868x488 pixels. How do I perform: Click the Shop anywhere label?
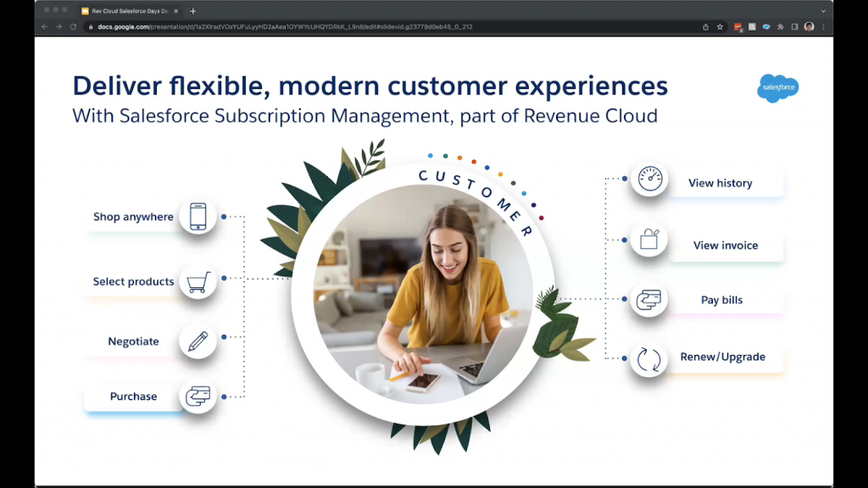[x=133, y=217]
